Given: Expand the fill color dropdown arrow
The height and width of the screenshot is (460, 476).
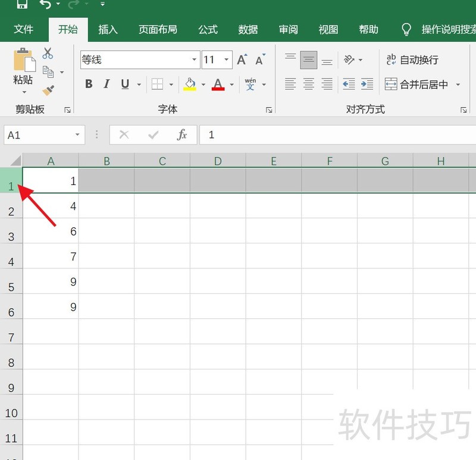Looking at the screenshot, I should pyautogui.click(x=203, y=85).
